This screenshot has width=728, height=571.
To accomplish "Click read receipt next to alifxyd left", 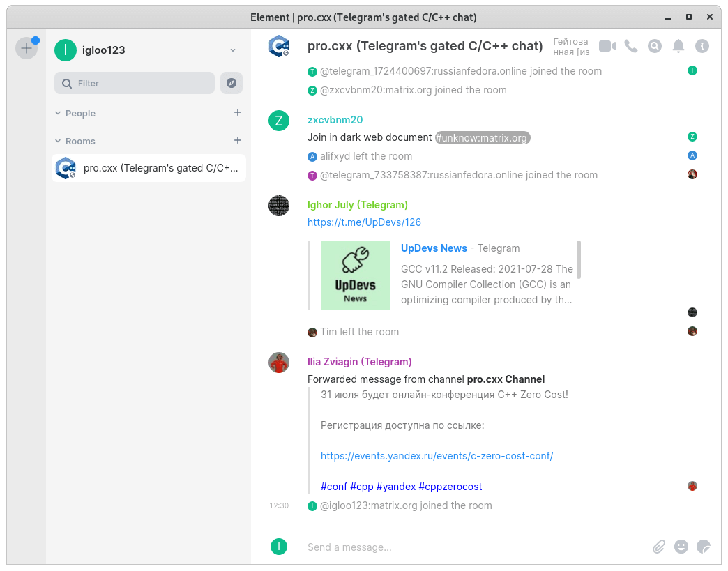I will [692, 155].
